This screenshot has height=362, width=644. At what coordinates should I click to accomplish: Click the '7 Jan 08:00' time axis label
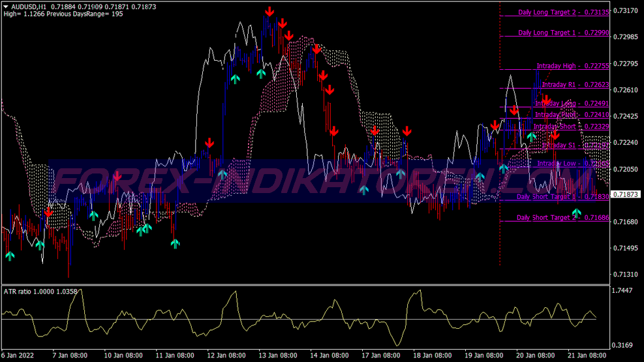(x=70, y=355)
